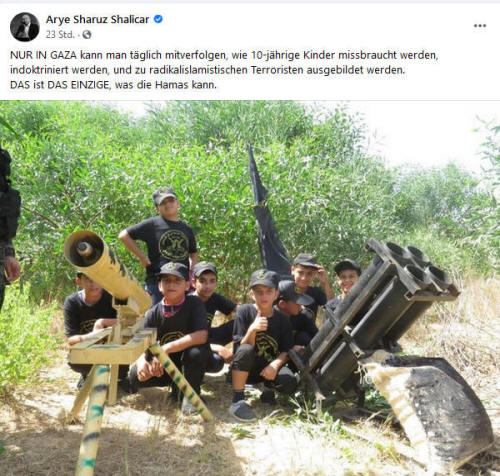Viewport: 500px width, 476px height.
Task: Open the Arye Sharuz Shalicar profile name link
Action: (x=97, y=19)
